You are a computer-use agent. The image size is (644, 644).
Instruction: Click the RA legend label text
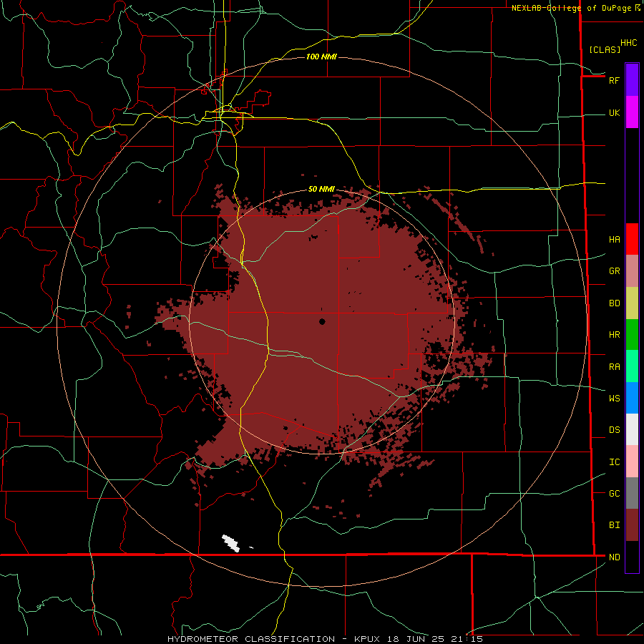tap(614, 367)
